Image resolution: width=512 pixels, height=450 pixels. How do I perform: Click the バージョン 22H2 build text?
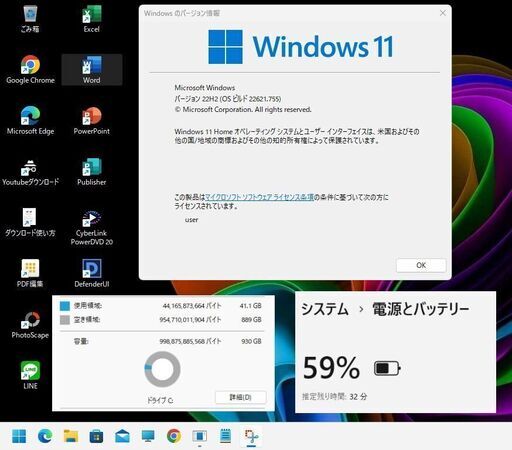pos(228,99)
